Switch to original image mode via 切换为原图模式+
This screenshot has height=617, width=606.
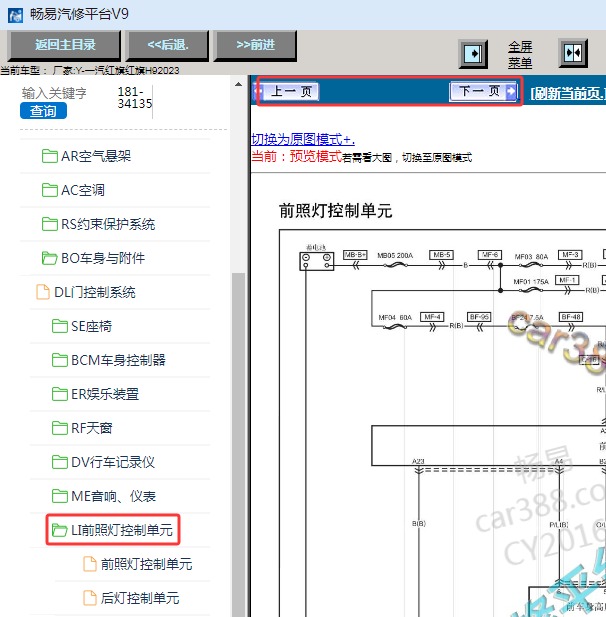(303, 139)
